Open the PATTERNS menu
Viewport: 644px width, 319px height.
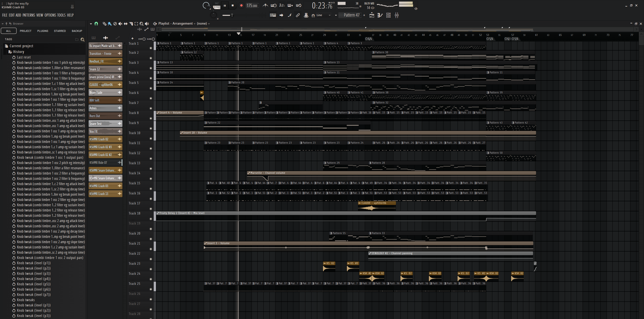coord(29,15)
